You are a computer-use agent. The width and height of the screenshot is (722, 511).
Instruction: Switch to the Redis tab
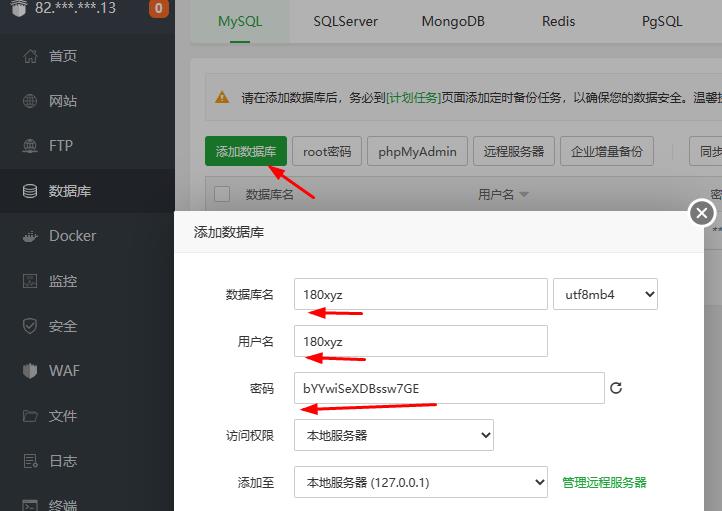[x=559, y=22]
